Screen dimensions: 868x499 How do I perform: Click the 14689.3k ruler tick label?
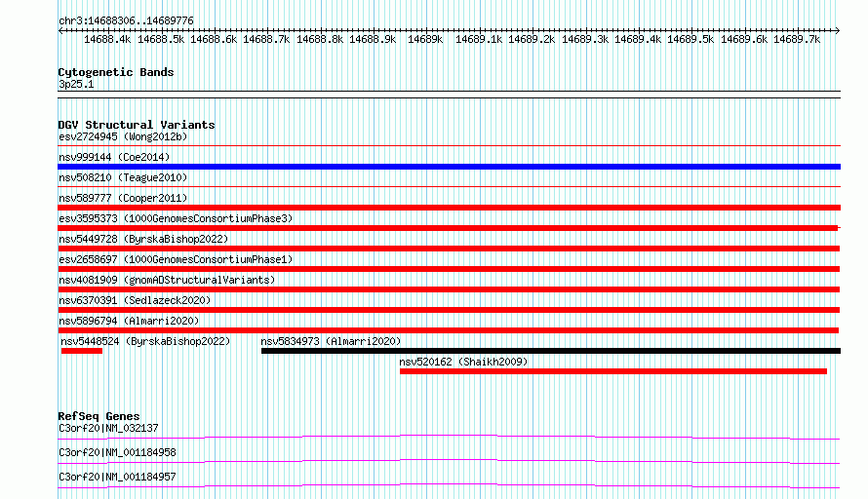(585, 39)
